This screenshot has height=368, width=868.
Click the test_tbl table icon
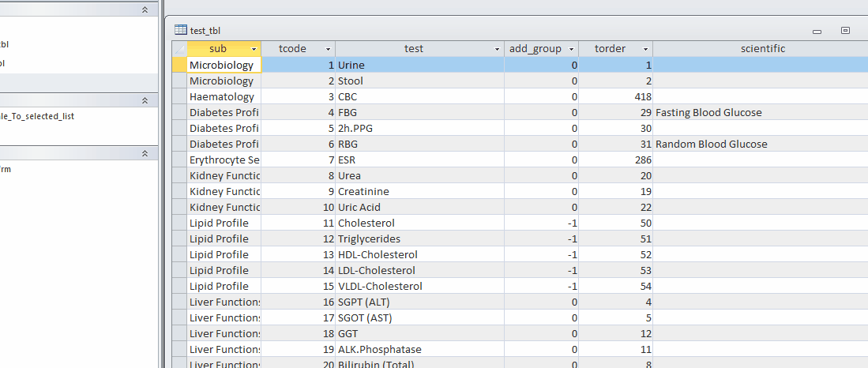tap(180, 30)
